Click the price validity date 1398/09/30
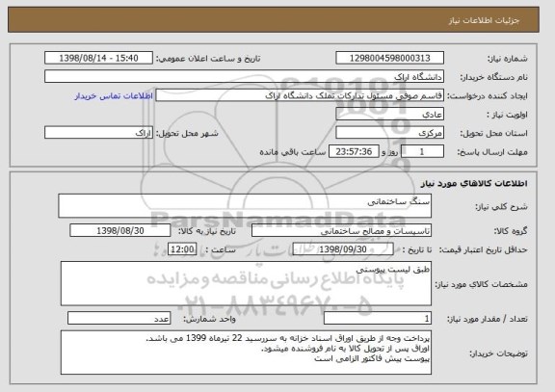The width and height of the screenshot is (555, 392). (x=343, y=249)
